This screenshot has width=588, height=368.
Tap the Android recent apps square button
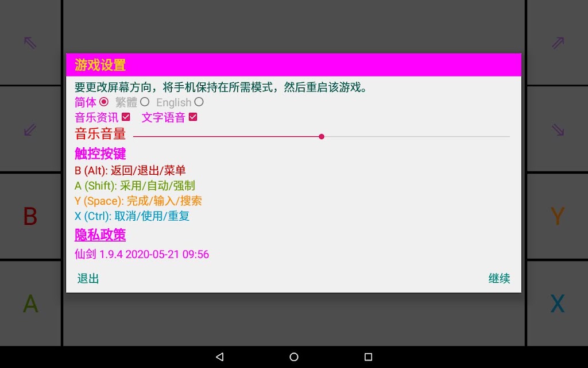click(x=368, y=356)
